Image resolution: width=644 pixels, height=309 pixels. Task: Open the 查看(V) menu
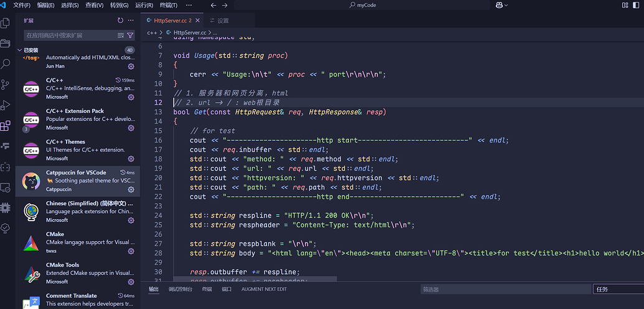[95, 6]
